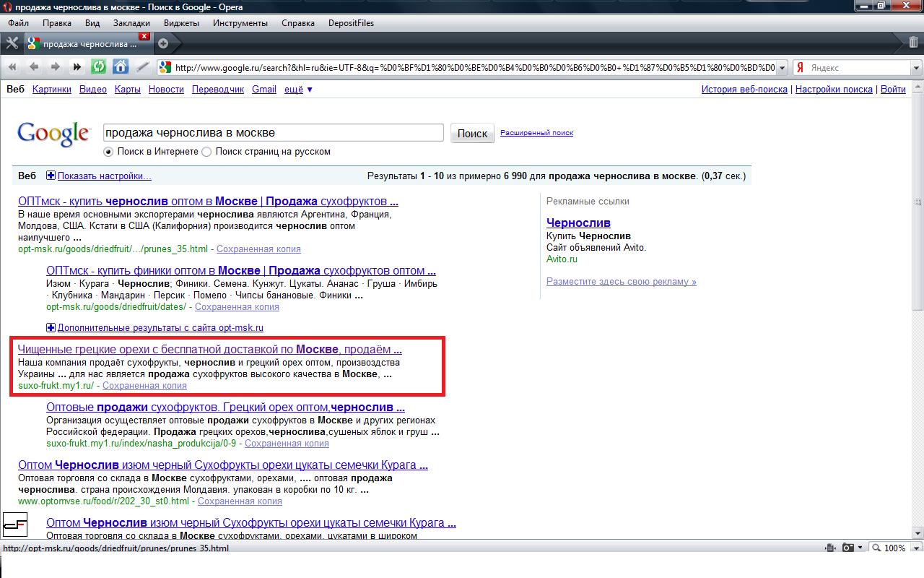Open the Переводчик link
Viewport: 924px width, 578px height.
218,90
